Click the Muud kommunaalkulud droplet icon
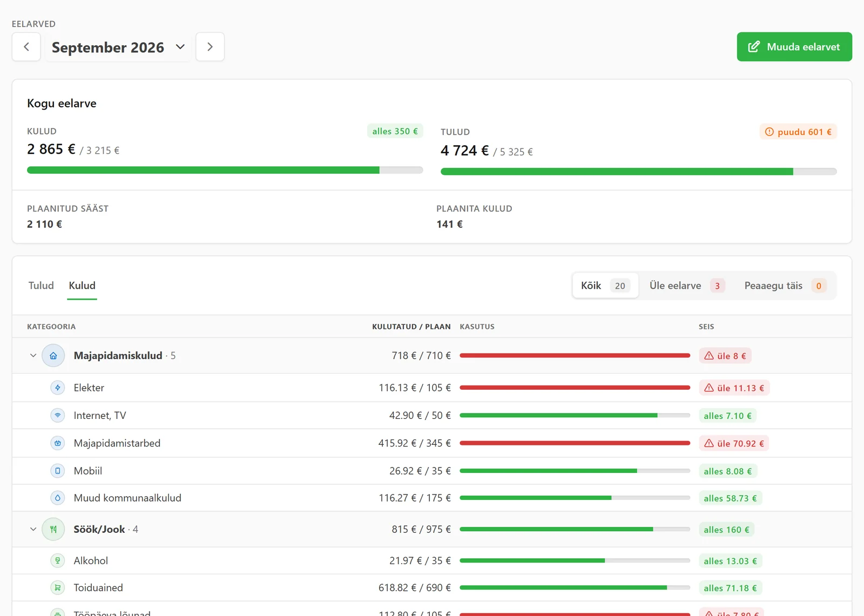This screenshot has width=864, height=616. [58, 498]
